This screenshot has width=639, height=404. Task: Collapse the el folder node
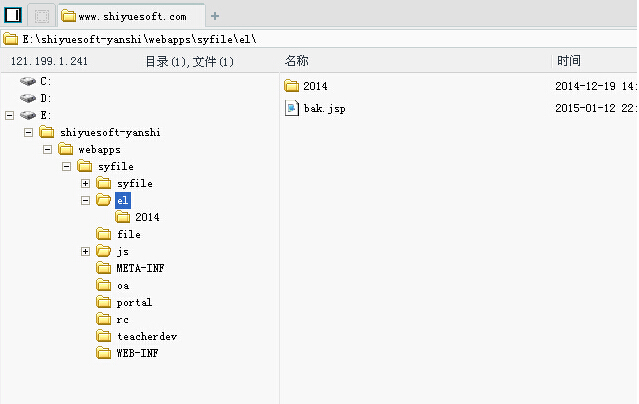coord(85,201)
